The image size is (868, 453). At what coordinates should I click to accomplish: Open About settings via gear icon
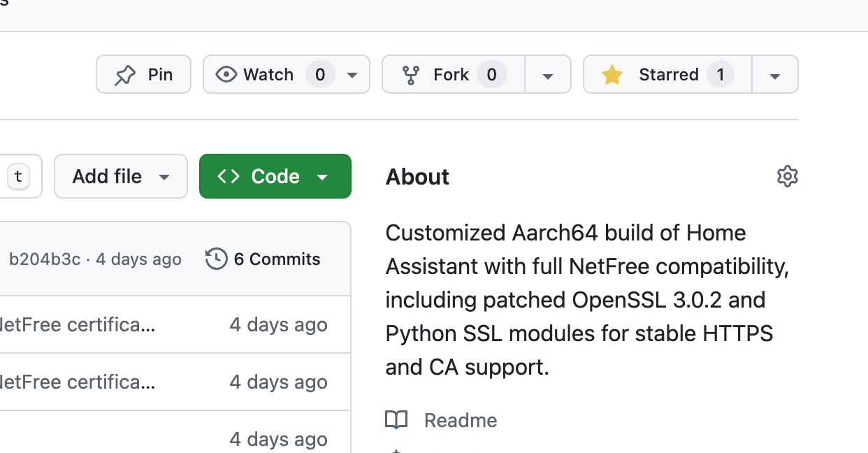787,176
